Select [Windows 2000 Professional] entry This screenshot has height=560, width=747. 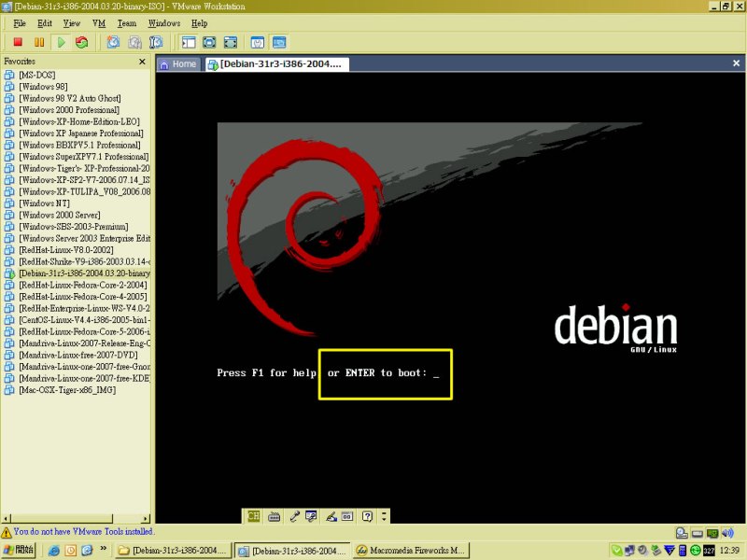tap(69, 110)
